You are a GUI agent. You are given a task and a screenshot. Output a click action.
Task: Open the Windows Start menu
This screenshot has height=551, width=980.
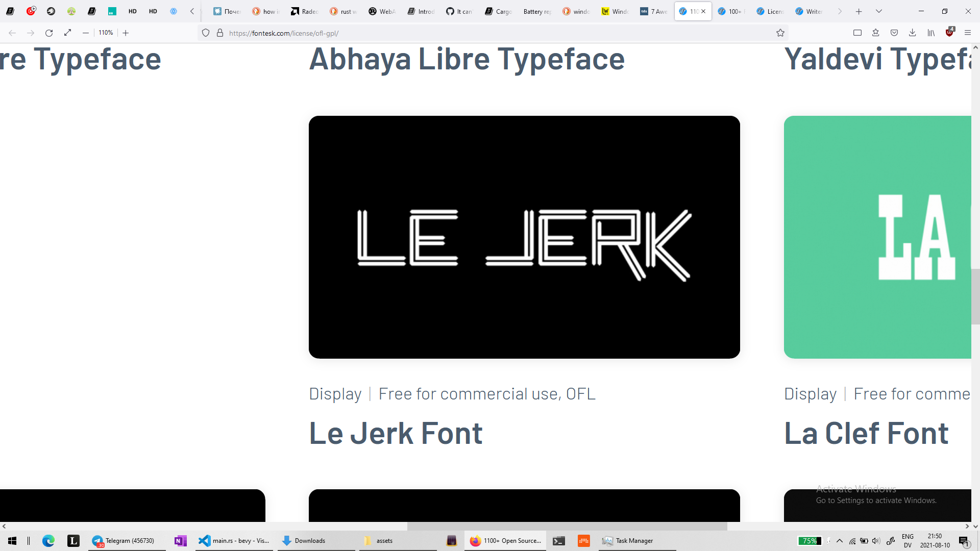click(12, 541)
